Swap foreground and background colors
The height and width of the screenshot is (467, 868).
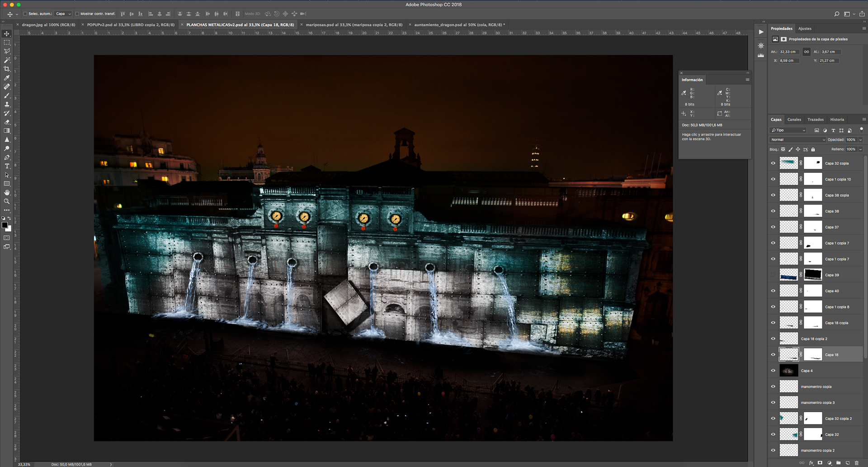coord(9,219)
